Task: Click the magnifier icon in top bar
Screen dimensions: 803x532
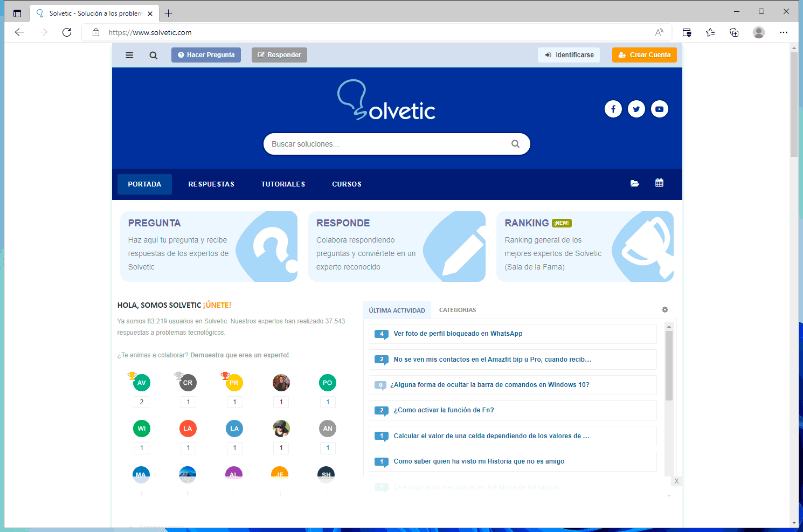Action: [x=154, y=55]
